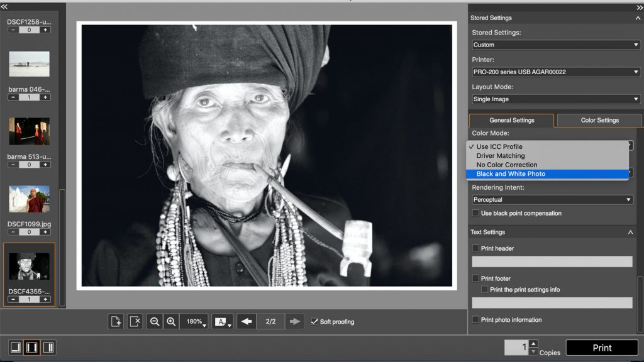Screen dimensions: 644x362
Task: Switch to right-side thumbnail panel layout
Action: click(48, 347)
